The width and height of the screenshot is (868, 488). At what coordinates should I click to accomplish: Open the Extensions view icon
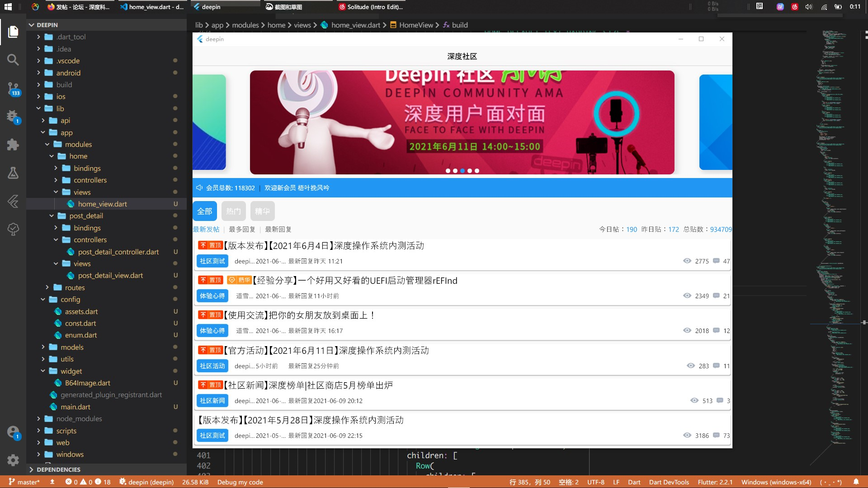coord(13,145)
